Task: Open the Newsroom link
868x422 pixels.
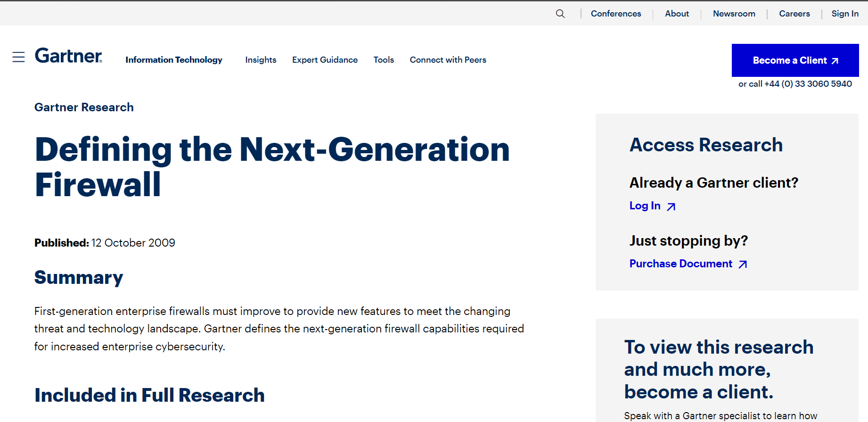Action: [734, 14]
